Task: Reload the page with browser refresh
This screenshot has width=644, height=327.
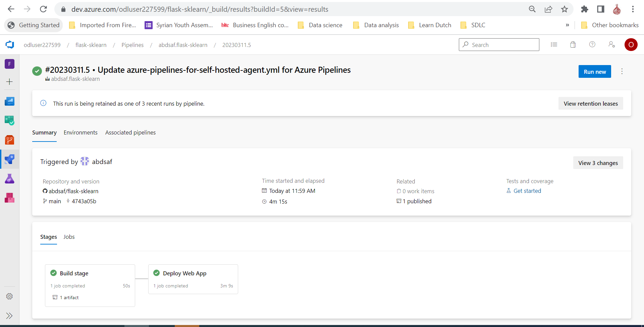Action: (43, 9)
